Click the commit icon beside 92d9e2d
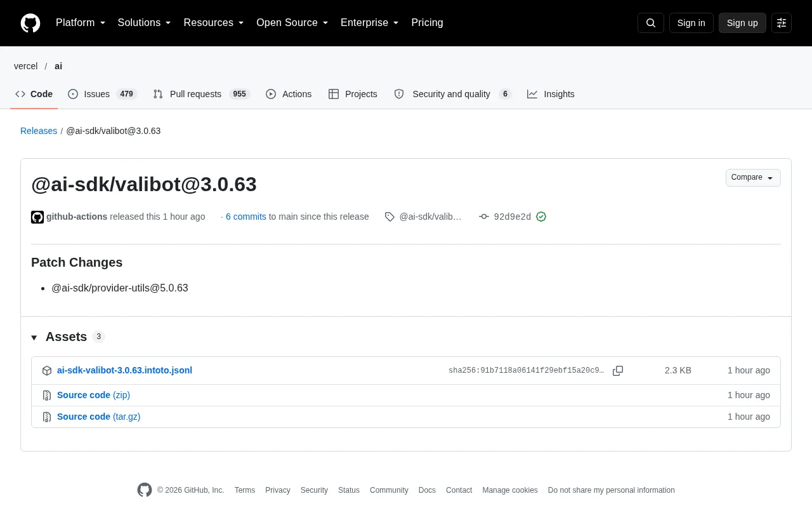 [484, 217]
